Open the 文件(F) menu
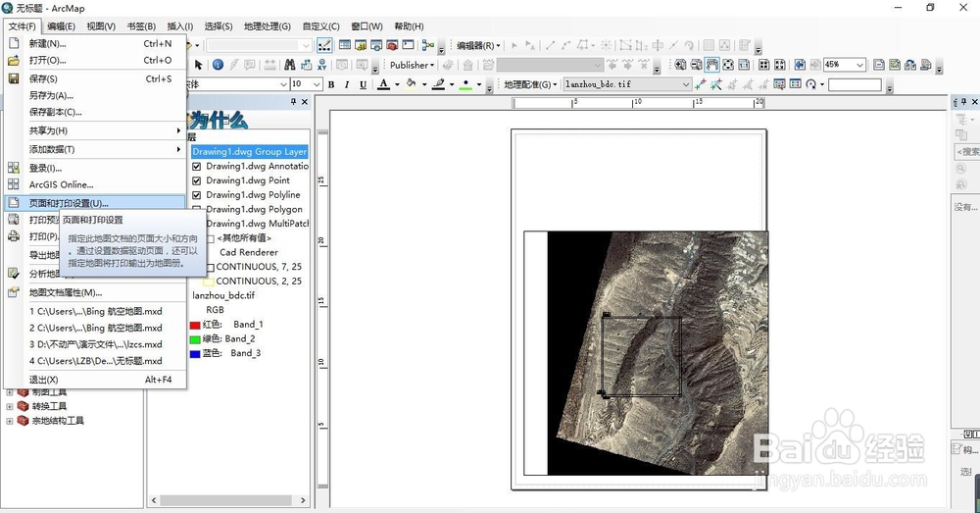 click(x=22, y=26)
